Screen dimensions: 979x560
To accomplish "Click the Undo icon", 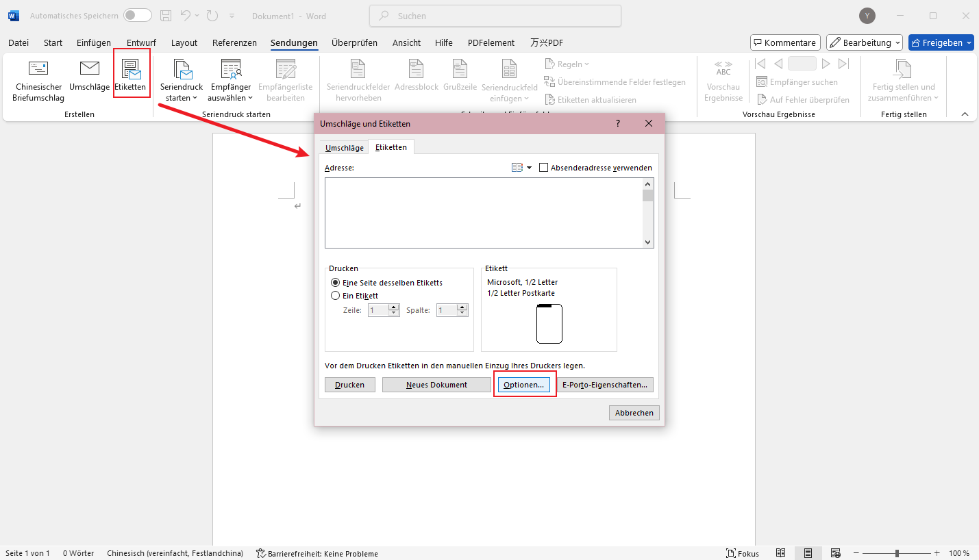I will (x=186, y=15).
